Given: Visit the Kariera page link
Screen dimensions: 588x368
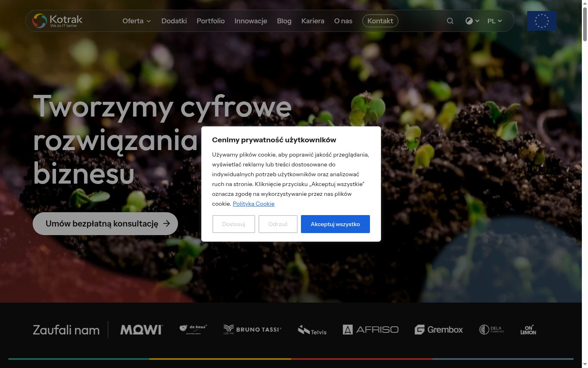Looking at the screenshot, I should [313, 21].
